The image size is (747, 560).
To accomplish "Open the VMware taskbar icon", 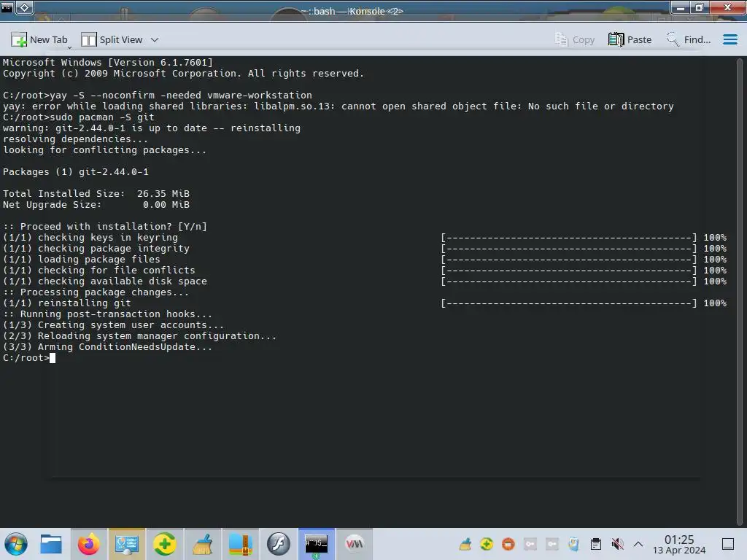I will (x=355, y=544).
